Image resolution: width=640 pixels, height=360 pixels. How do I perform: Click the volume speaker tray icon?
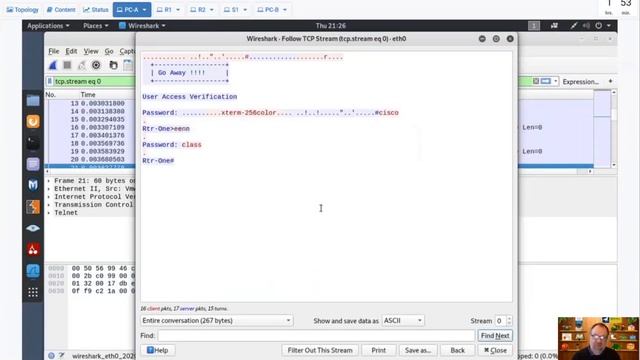tap(586, 26)
